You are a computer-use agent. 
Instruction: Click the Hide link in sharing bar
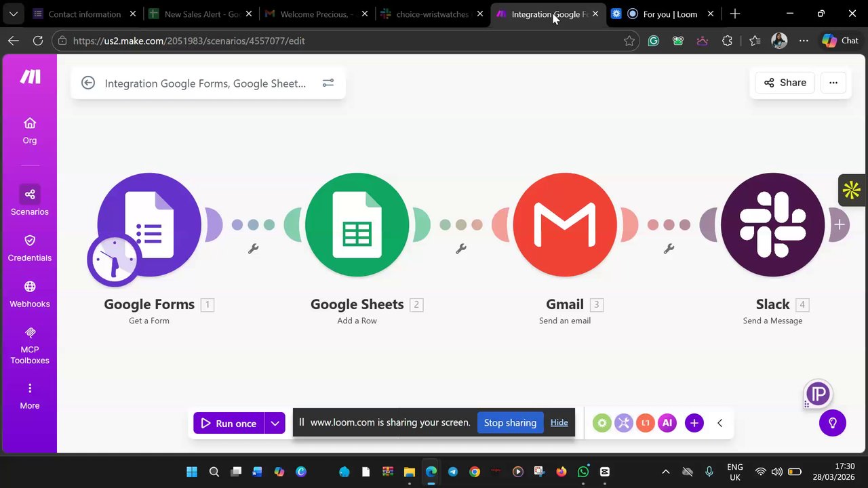559,422
